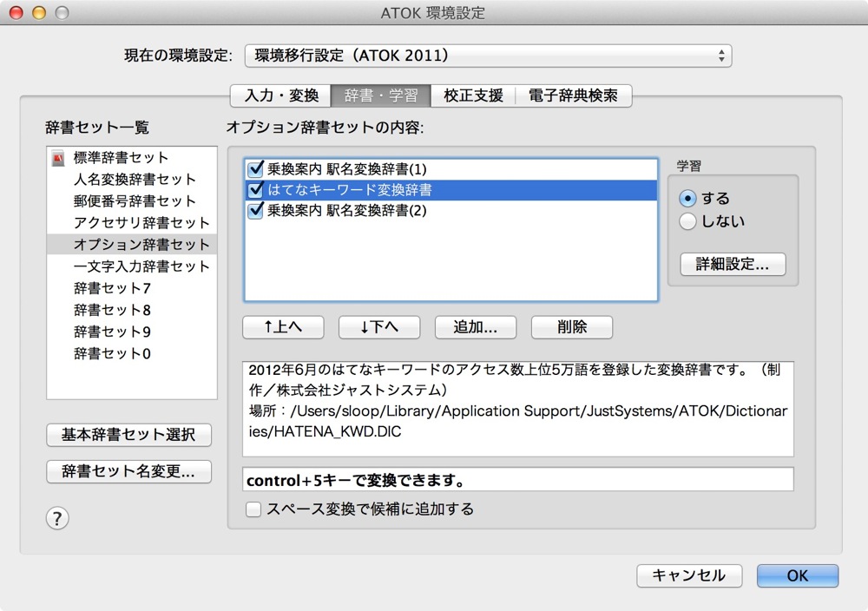
Task: Click the HATENA_KWD.DIC description text box
Action: [x=517, y=409]
